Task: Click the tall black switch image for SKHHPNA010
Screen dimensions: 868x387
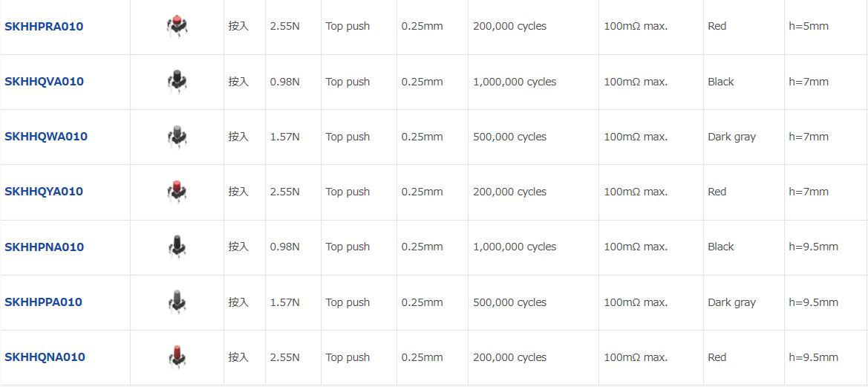Action: click(x=177, y=246)
